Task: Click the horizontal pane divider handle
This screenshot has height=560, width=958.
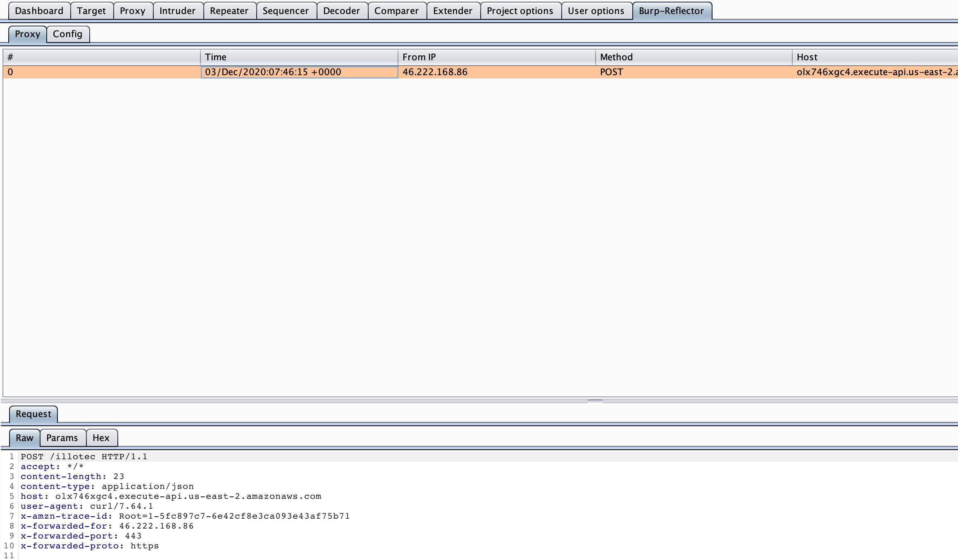Action: [595, 401]
